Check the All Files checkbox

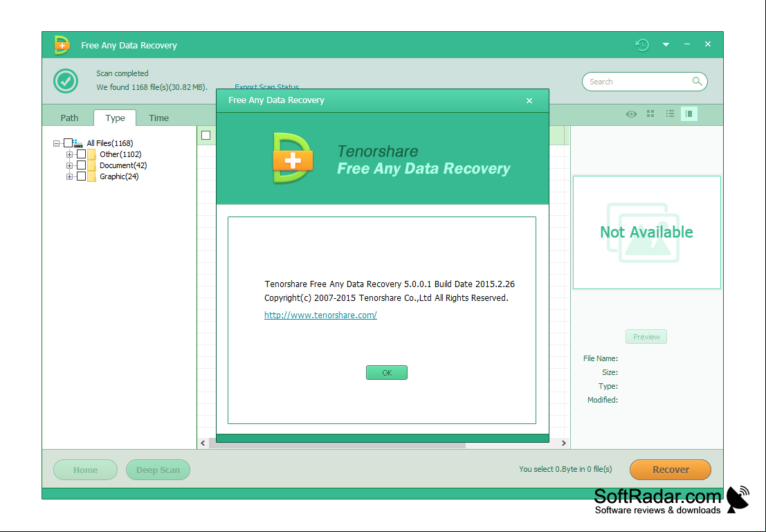[x=68, y=143]
